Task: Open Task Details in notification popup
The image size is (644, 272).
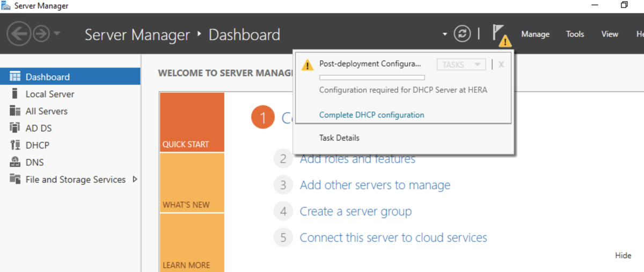Action: tap(339, 138)
